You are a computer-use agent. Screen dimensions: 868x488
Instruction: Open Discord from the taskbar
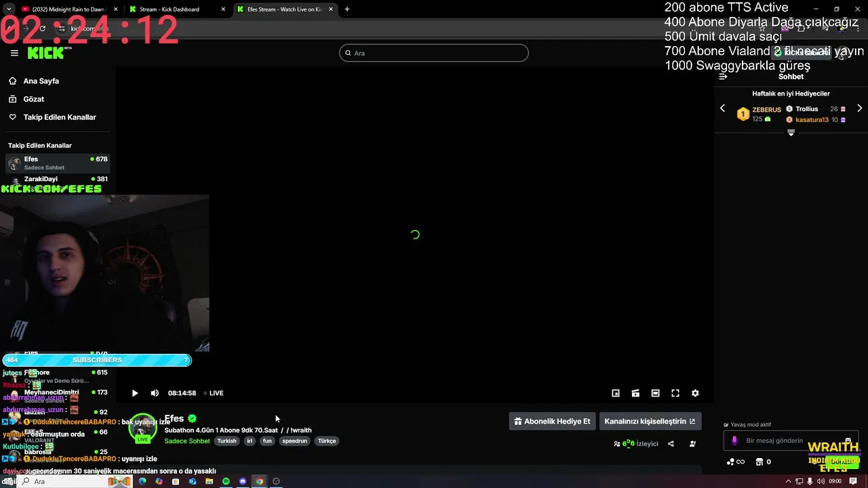(243, 481)
